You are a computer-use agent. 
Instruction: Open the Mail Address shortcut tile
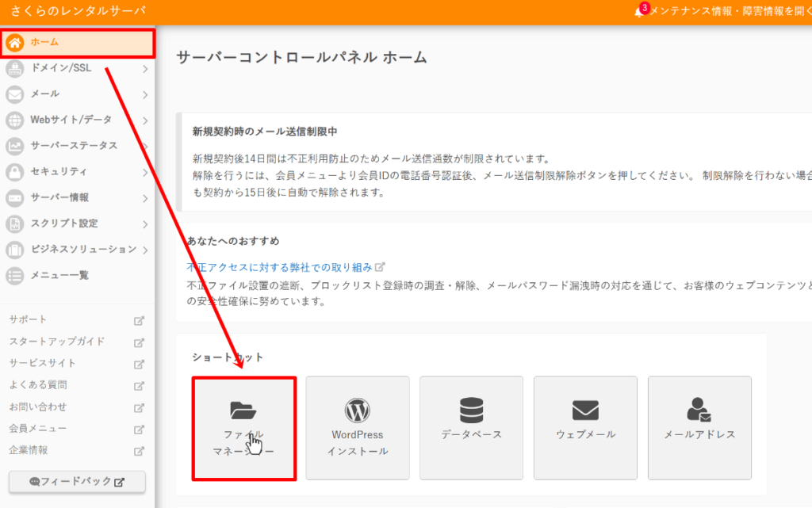pos(699,428)
